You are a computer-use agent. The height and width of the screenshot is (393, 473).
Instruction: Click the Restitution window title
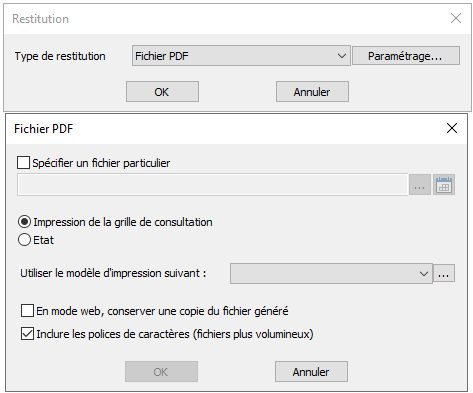[41, 19]
